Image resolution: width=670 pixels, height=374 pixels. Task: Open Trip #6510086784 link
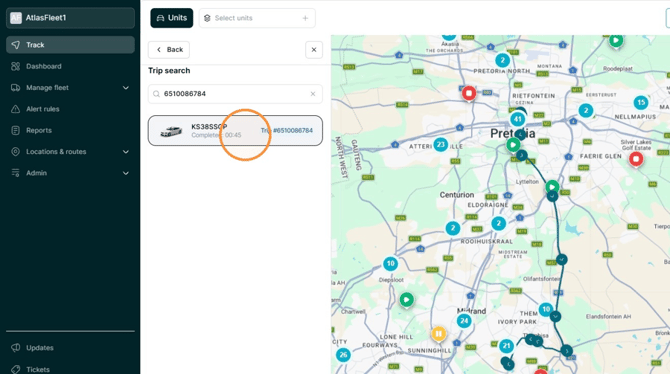(x=287, y=130)
